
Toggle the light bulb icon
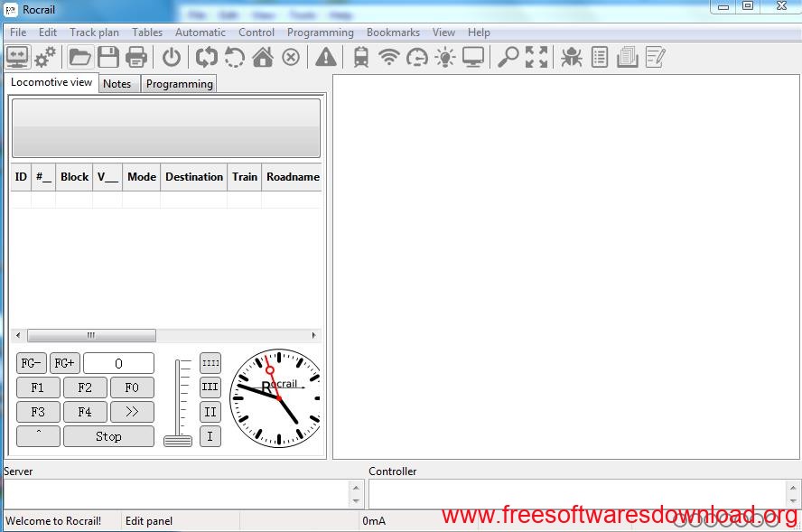tap(445, 57)
